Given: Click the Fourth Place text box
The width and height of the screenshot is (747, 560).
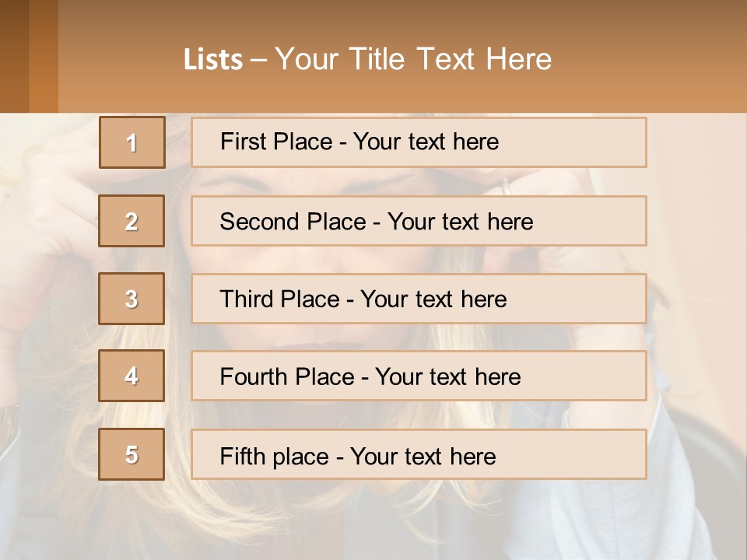Looking at the screenshot, I should tap(419, 376).
